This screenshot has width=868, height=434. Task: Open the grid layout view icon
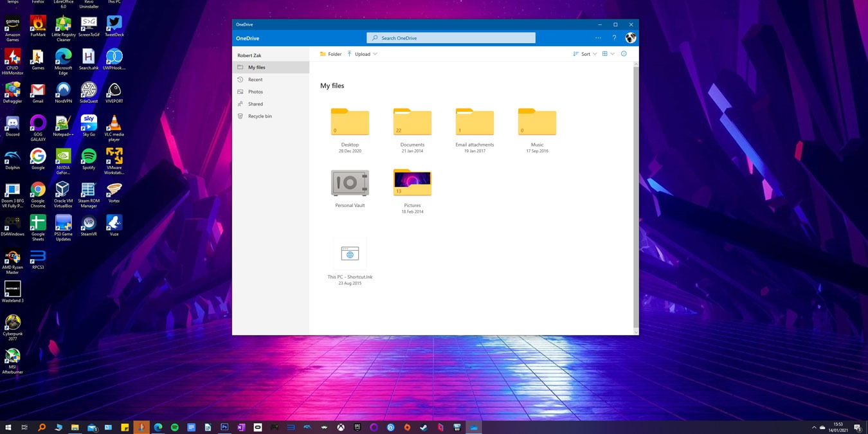point(605,53)
